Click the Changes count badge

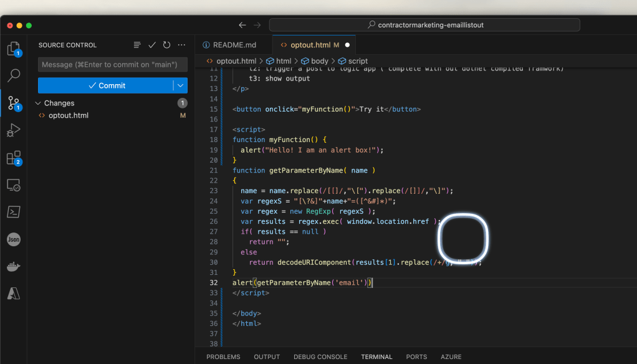pos(183,103)
